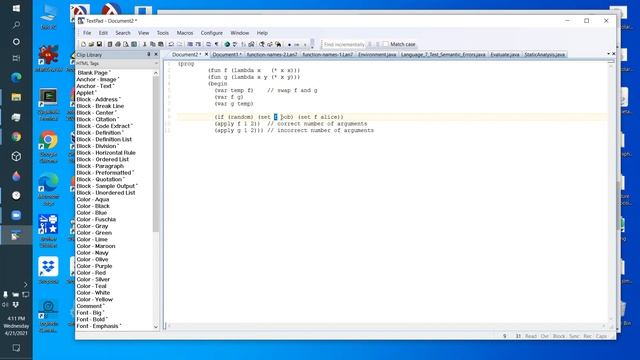
Task: Switch to Language_7_Test_Semantic_Errors.java tab
Action: tap(443, 55)
